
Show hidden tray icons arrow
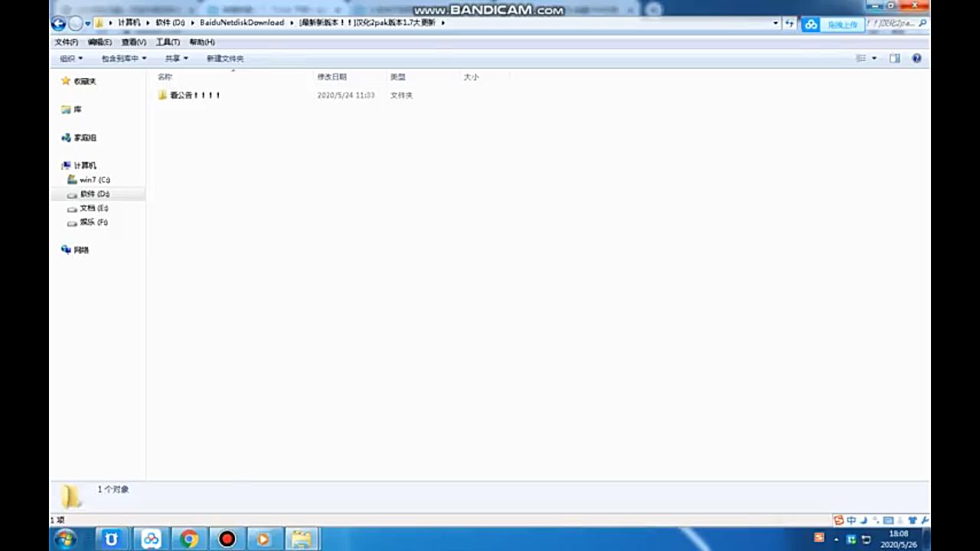click(836, 540)
